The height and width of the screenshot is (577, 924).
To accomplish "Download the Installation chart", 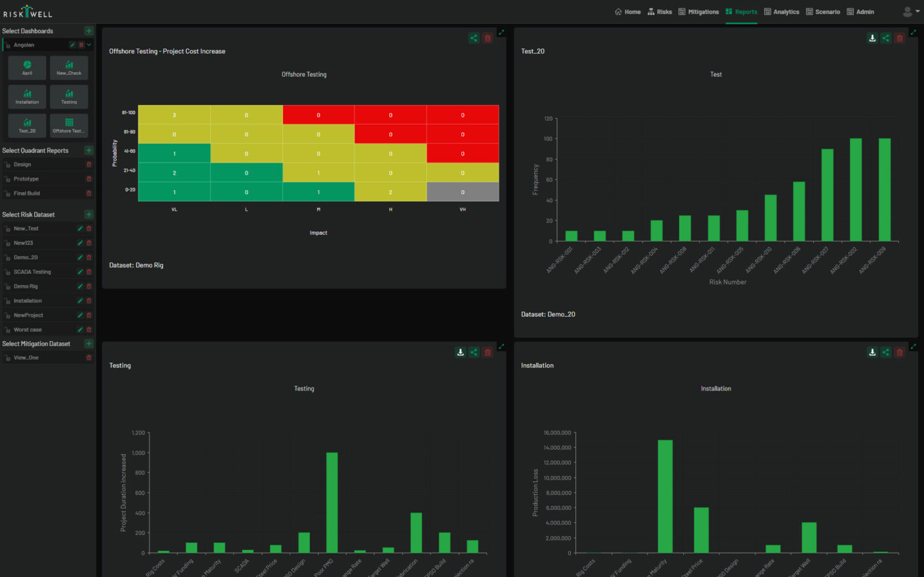I will 872,352.
